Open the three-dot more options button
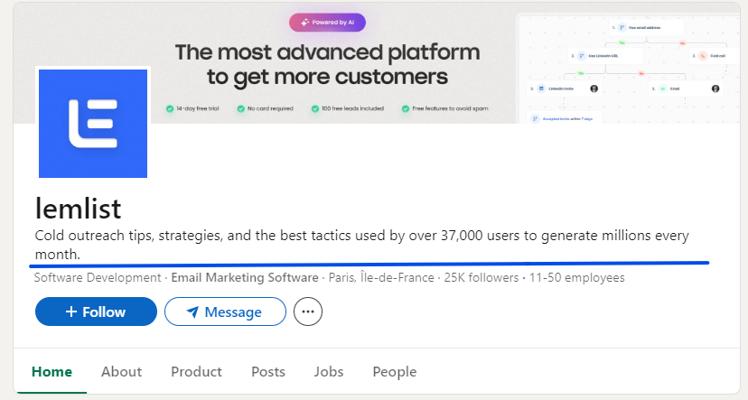The height and width of the screenshot is (400, 748). tap(308, 312)
